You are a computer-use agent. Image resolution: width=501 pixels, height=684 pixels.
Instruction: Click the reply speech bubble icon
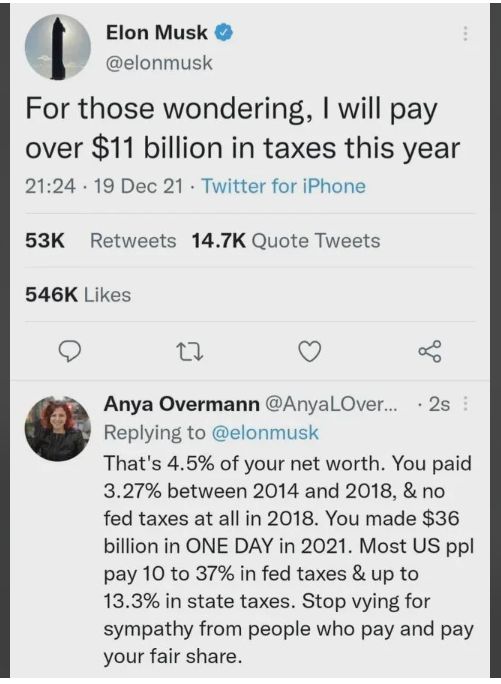pyautogui.click(x=70, y=351)
